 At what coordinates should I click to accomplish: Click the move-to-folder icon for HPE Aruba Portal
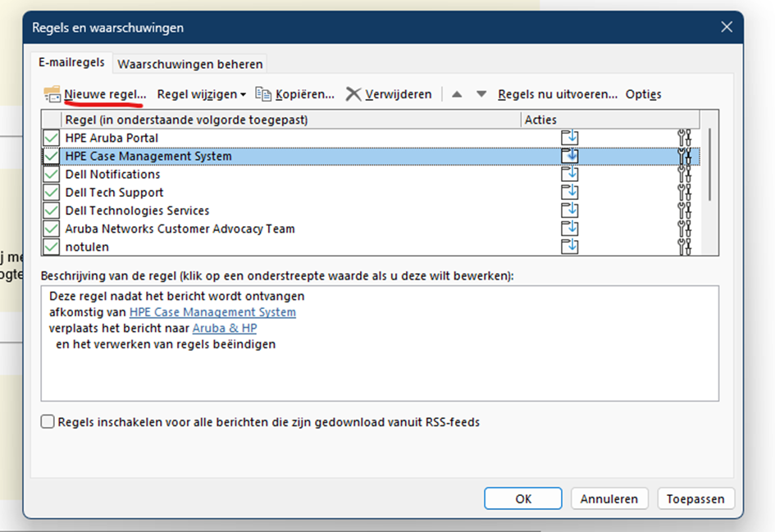pyautogui.click(x=569, y=138)
